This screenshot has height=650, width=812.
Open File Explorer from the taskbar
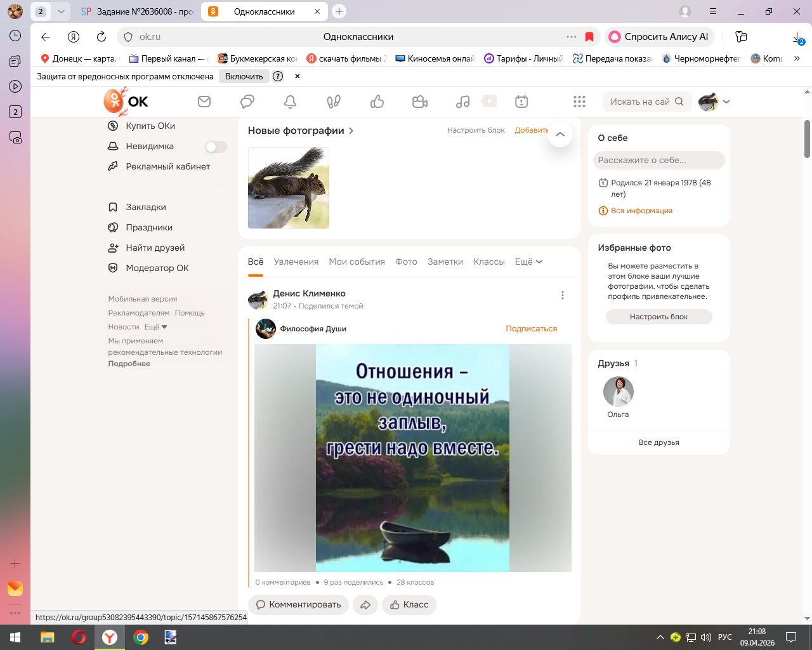(48, 637)
